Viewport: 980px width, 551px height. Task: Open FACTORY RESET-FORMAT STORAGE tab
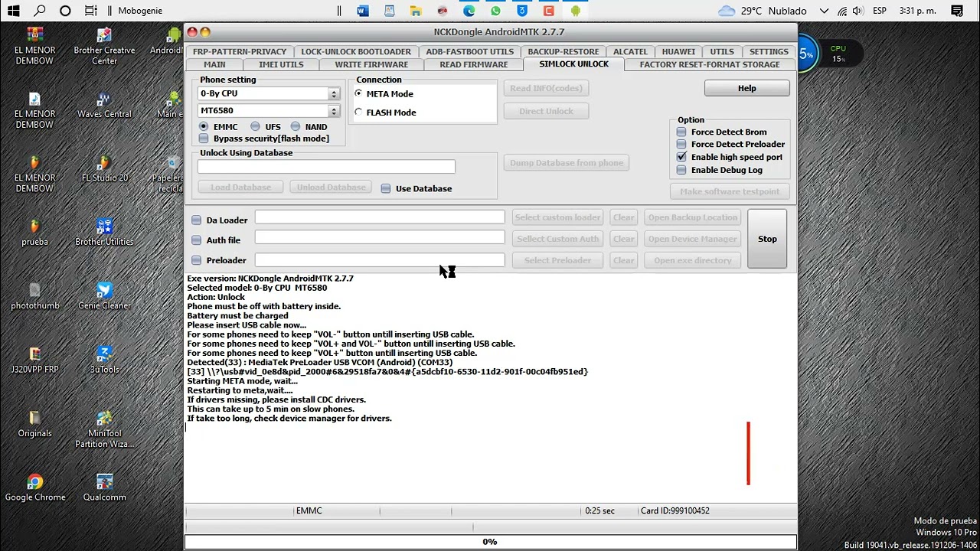coord(710,64)
